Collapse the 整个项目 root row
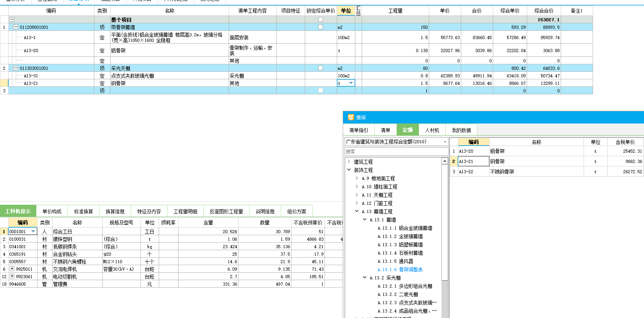 point(12,19)
